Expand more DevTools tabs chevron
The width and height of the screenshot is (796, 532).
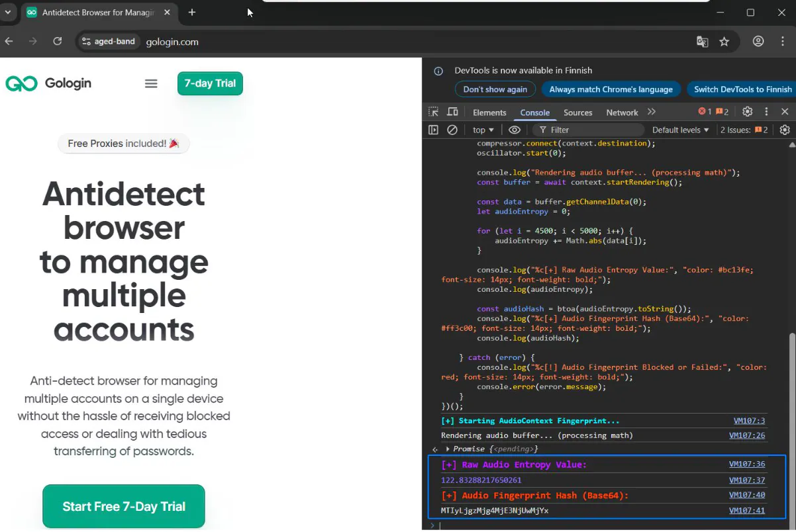click(x=652, y=112)
